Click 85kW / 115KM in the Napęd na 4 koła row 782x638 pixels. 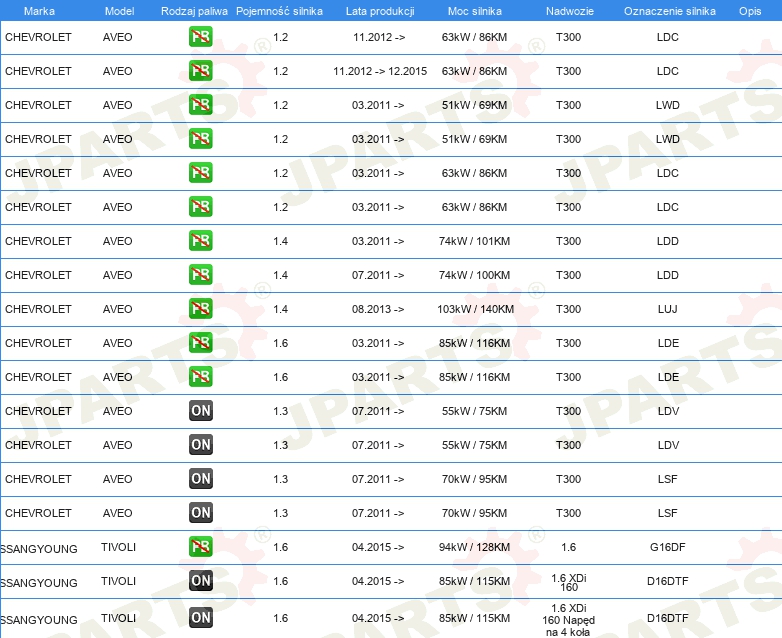(x=474, y=618)
